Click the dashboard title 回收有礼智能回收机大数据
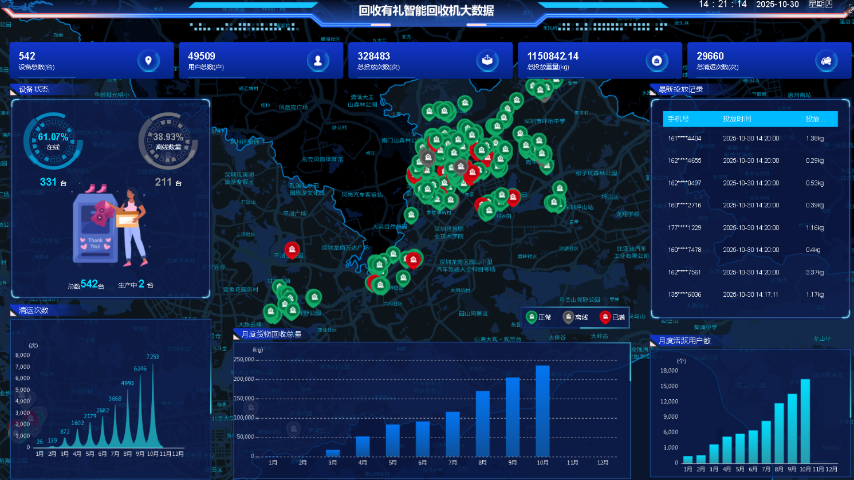854x480 pixels. coord(426,11)
